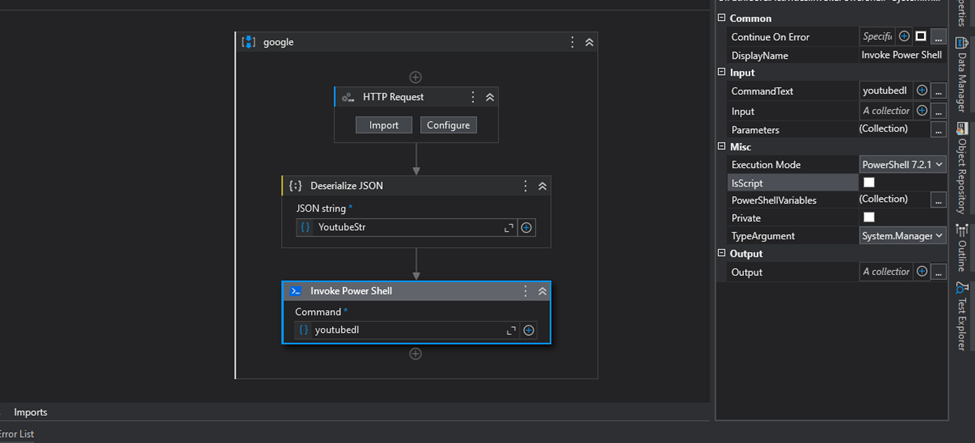Collapse the Misc properties section
Viewport: 975px width, 443px height.
pyautogui.click(x=721, y=147)
